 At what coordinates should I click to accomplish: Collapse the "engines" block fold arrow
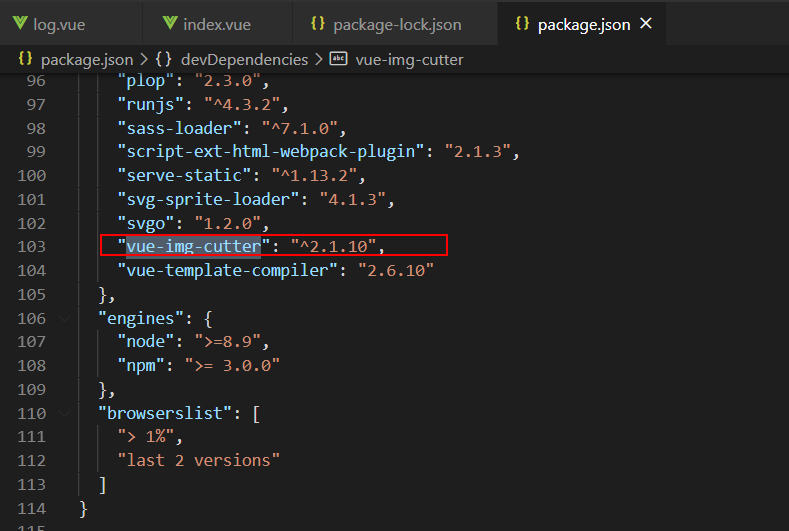coord(66,318)
